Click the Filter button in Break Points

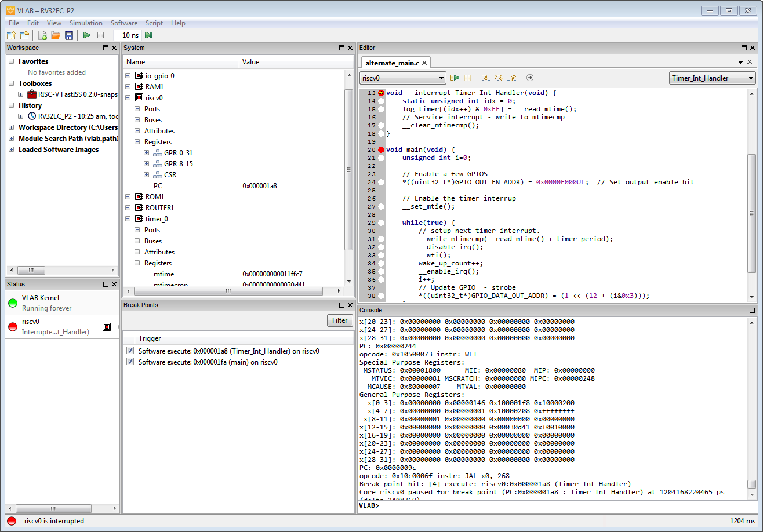coord(340,320)
